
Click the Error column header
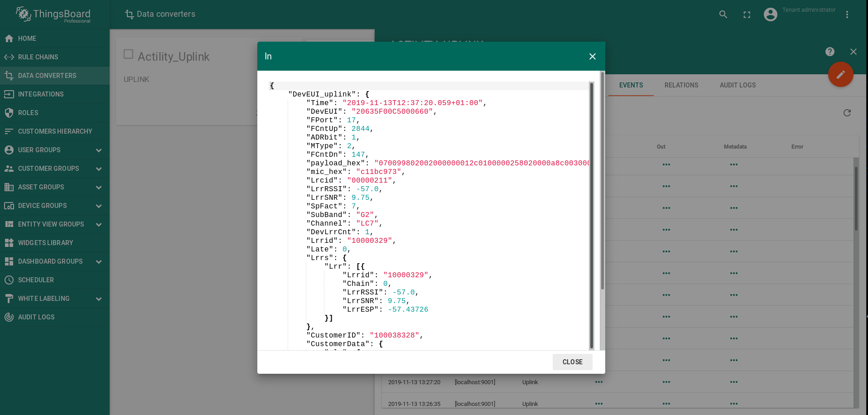797,147
